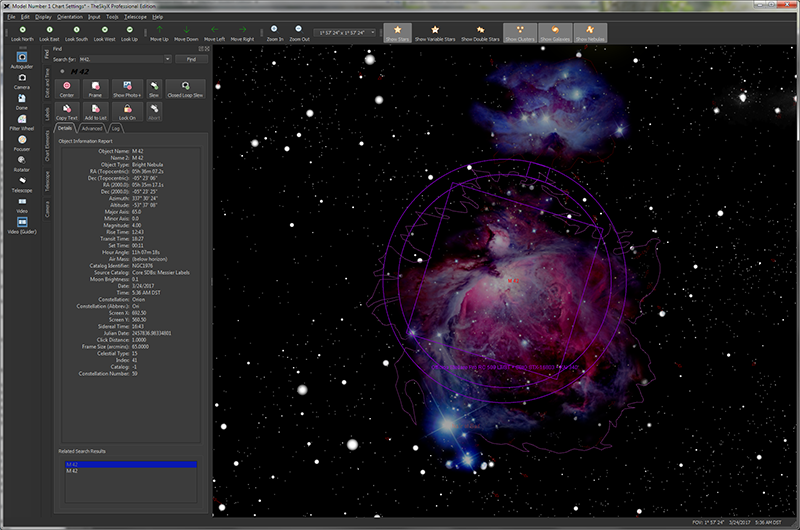Click the Look North toolbar icon

[x=22, y=33]
